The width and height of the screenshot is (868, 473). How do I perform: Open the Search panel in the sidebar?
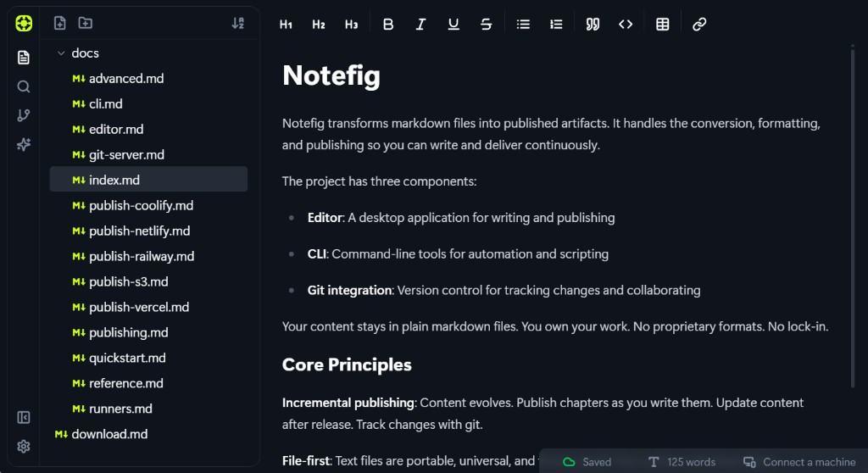[24, 86]
